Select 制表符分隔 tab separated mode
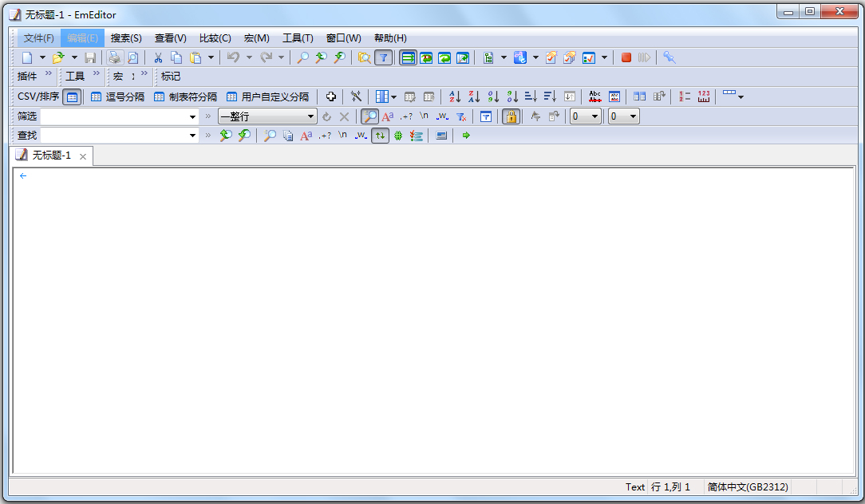The image size is (865, 504). [x=185, y=96]
